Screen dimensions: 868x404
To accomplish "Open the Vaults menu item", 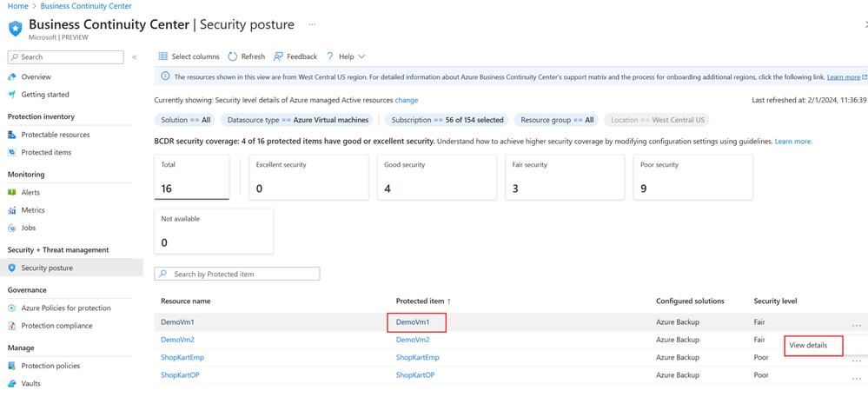I will 31,383.
